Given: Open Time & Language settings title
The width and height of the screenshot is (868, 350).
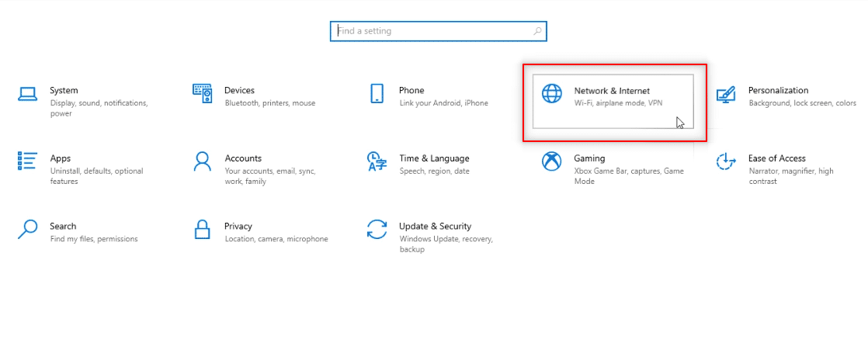Looking at the screenshot, I should pos(434,158).
